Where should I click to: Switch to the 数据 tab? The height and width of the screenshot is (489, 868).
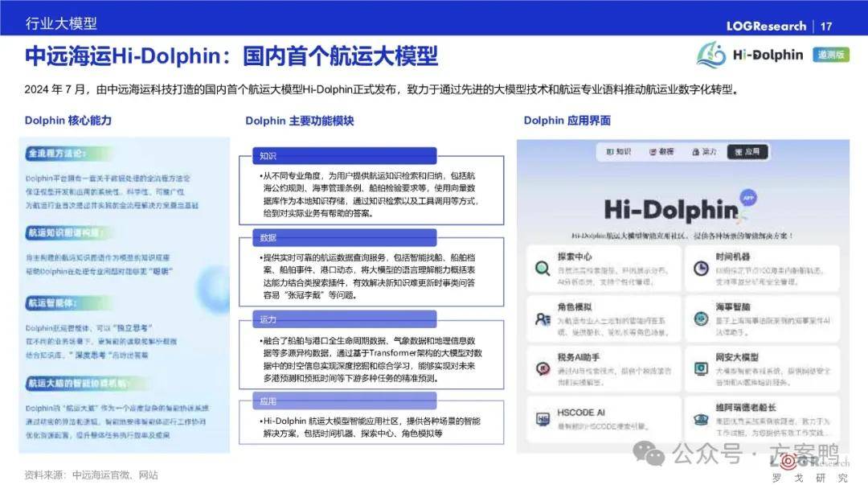661,152
